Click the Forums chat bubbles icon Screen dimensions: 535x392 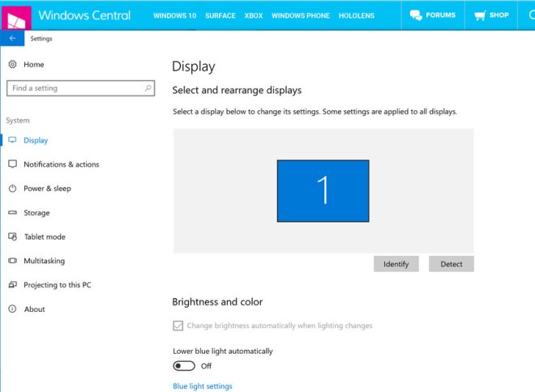[416, 15]
